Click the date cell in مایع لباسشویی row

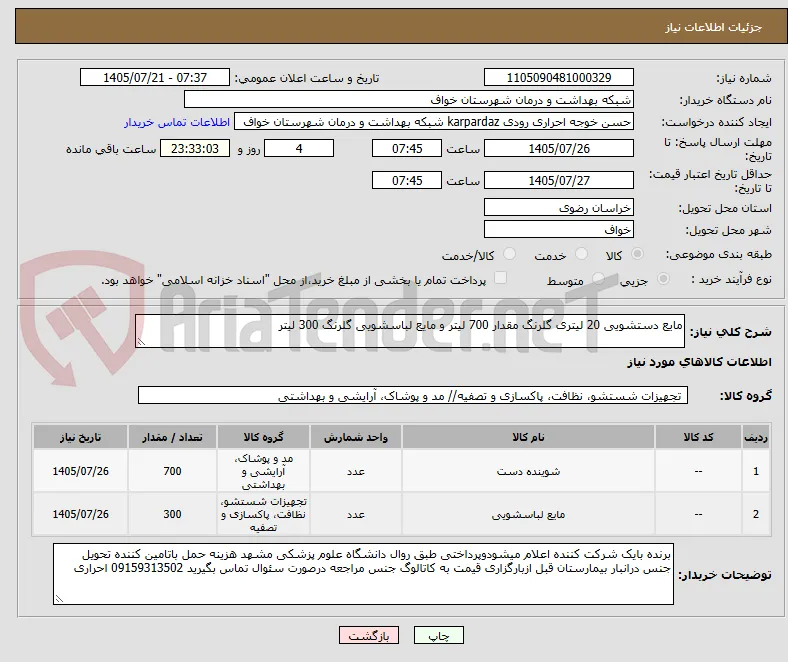[80, 514]
